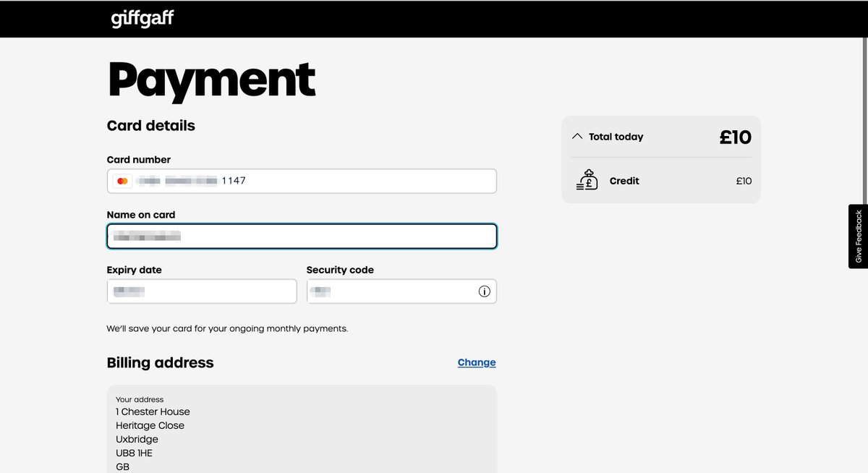The height and width of the screenshot is (473, 868).
Task: Click the security code info icon
Action: (484, 291)
